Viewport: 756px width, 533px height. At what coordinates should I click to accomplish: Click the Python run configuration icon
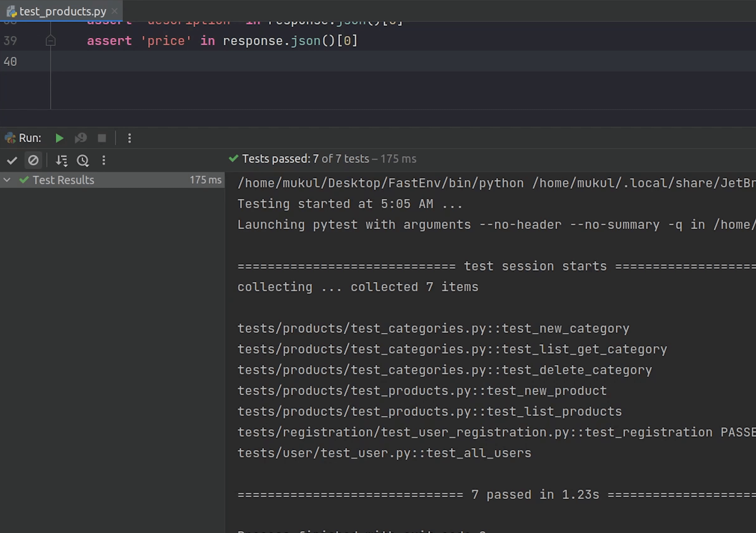[x=10, y=138]
